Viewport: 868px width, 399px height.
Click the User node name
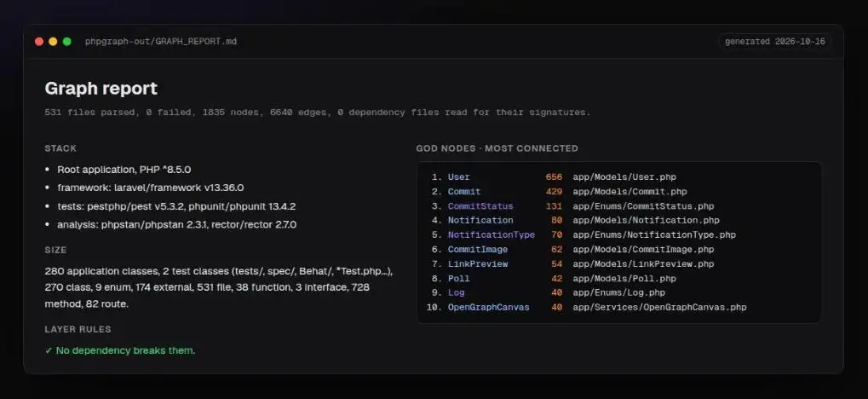pyautogui.click(x=458, y=177)
